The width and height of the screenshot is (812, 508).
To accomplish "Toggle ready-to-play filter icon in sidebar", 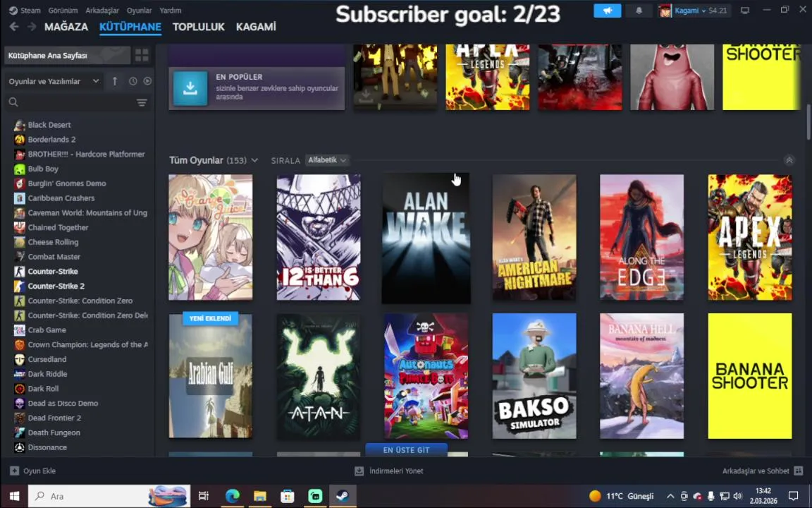I will click(147, 81).
